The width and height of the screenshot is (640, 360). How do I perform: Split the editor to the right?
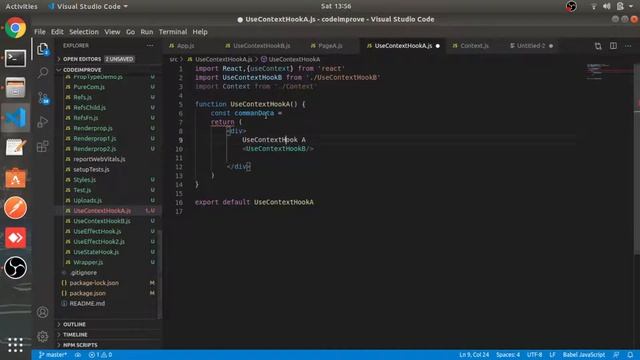[613, 46]
